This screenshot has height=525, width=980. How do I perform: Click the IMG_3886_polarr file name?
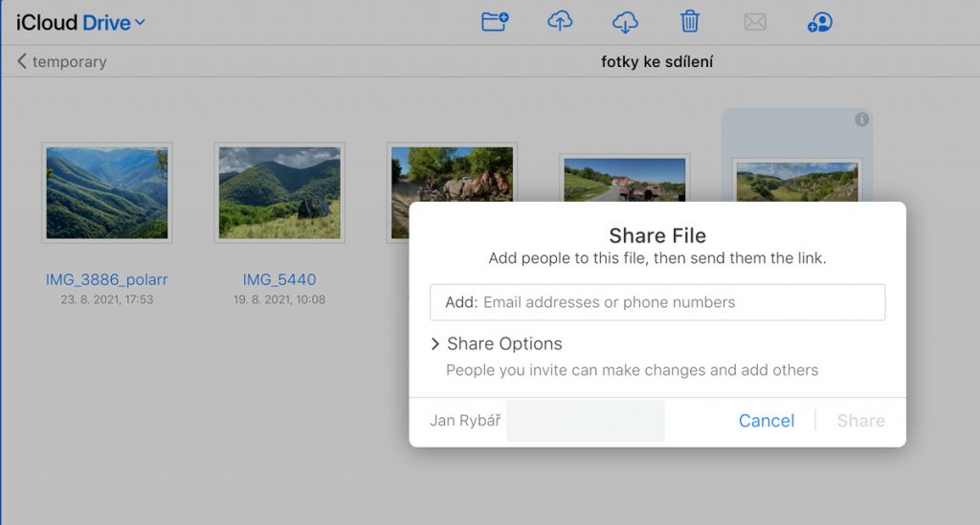click(x=107, y=280)
